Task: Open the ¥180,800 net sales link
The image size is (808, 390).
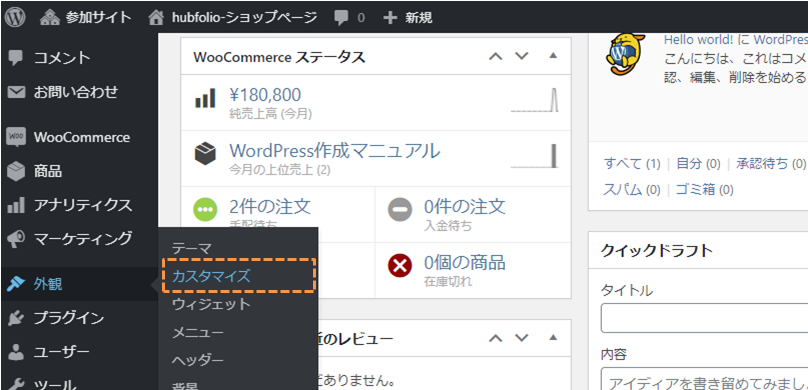Action: [x=265, y=95]
